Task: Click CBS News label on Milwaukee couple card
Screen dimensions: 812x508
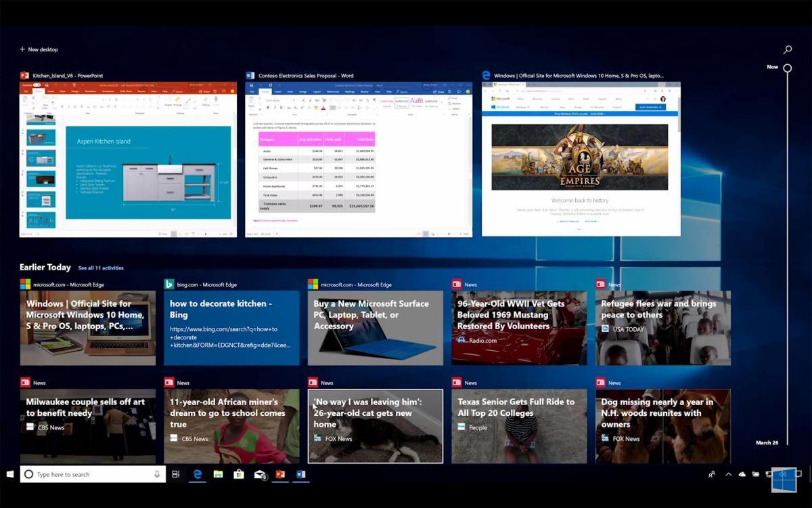Action: pyautogui.click(x=51, y=428)
